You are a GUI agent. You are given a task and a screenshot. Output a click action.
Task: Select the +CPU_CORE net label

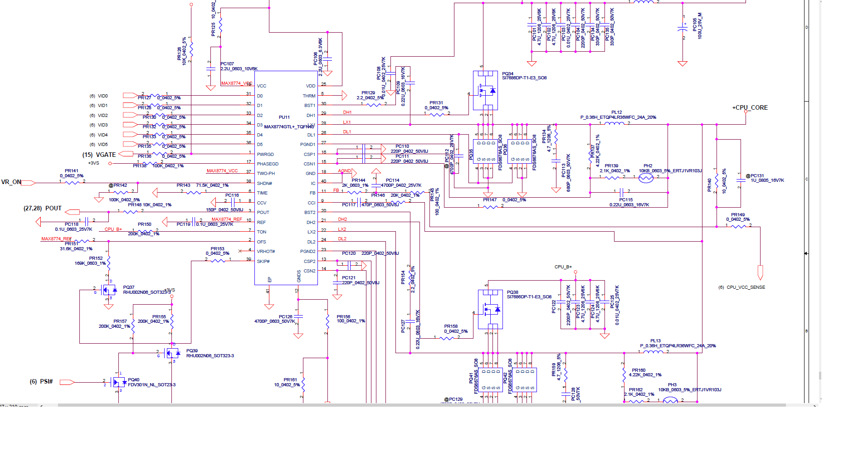coord(750,108)
